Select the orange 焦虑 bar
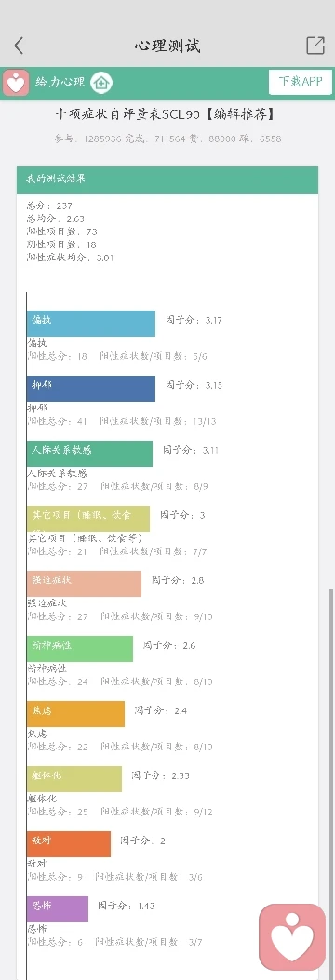335x980 pixels. [x=75, y=714]
